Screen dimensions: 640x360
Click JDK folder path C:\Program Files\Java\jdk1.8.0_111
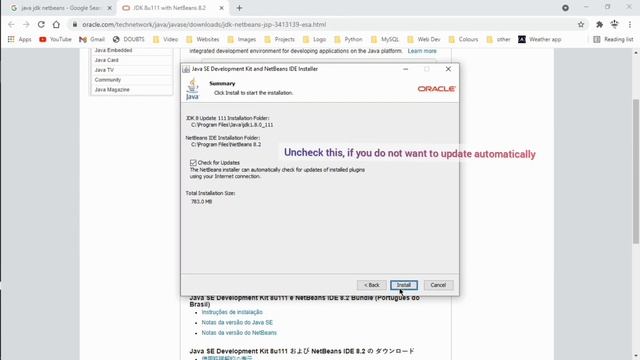[x=232, y=125]
